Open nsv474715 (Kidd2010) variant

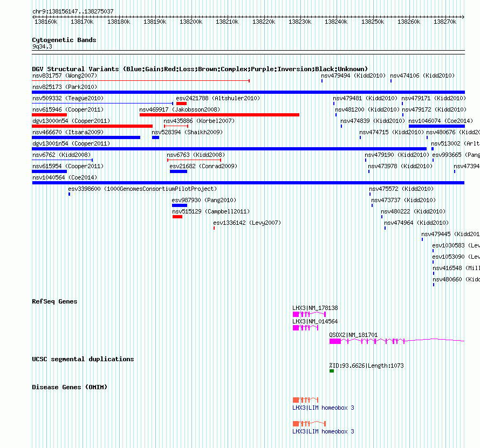click(392, 132)
